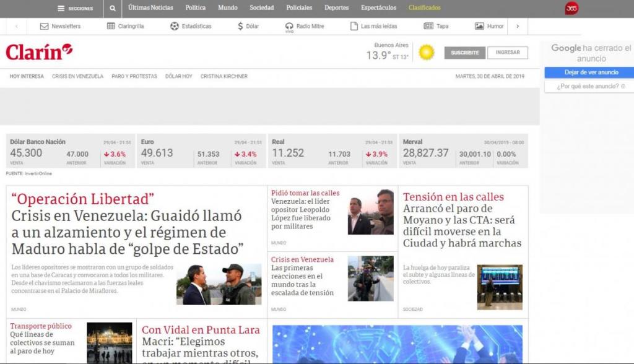The image size is (634, 364).
Task: Open Clasificados link
Action: 425,7
